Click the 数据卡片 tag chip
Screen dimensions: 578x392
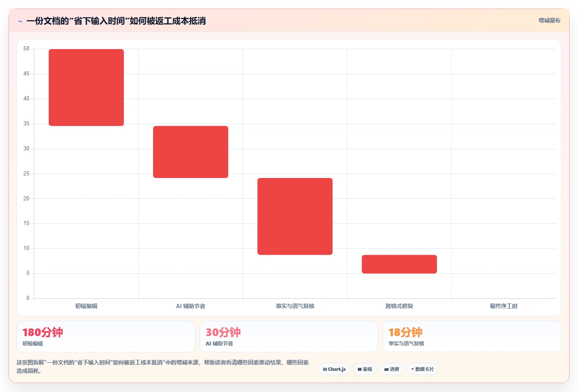pos(422,369)
